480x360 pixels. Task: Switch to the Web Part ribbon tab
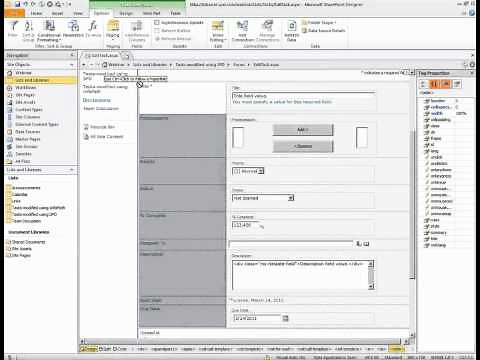click(x=152, y=13)
